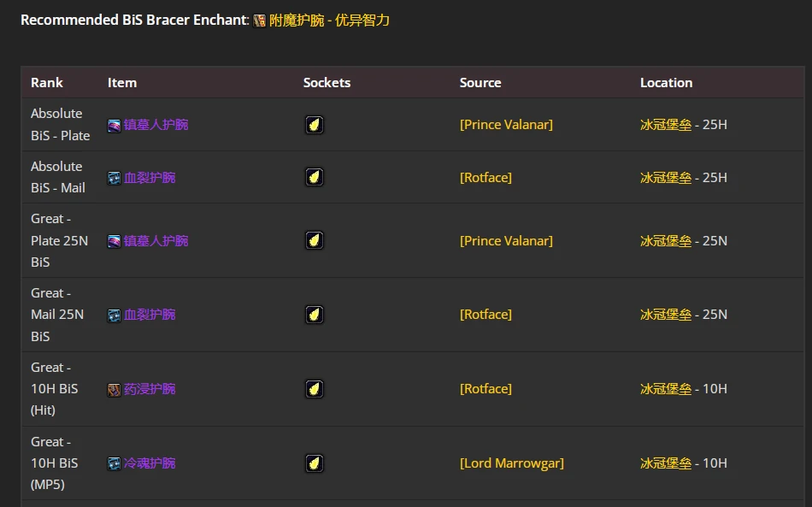Click the 附魔护腕 enchant scroll icon
Viewport: 812px width, 507px height.
click(x=259, y=21)
